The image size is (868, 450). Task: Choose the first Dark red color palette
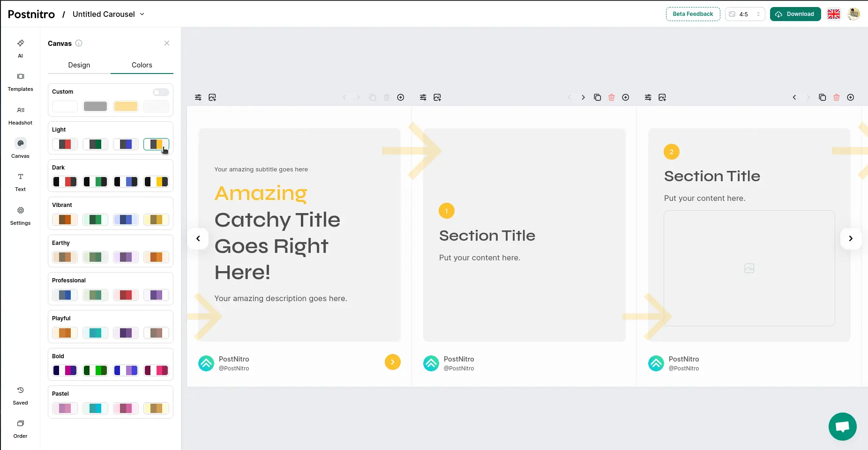(65, 182)
